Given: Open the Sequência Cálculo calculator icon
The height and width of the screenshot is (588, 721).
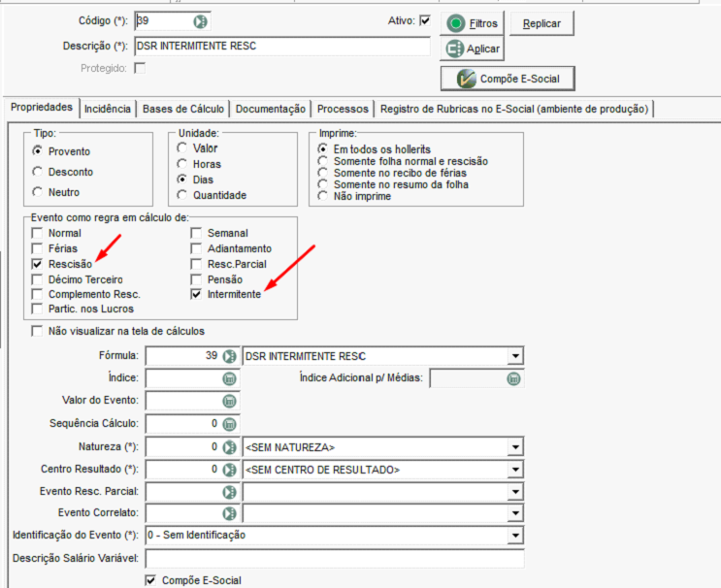Looking at the screenshot, I should [x=229, y=424].
